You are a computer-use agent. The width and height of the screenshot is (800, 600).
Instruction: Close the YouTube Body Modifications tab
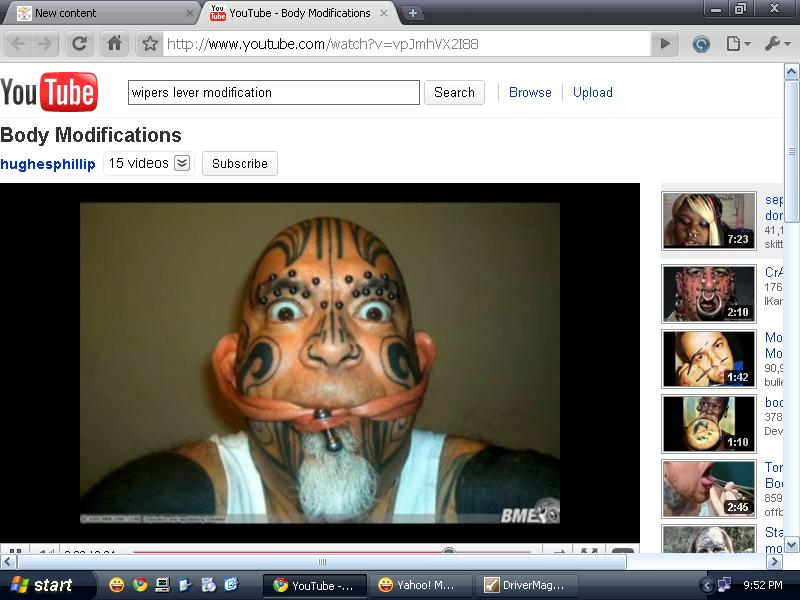384,13
